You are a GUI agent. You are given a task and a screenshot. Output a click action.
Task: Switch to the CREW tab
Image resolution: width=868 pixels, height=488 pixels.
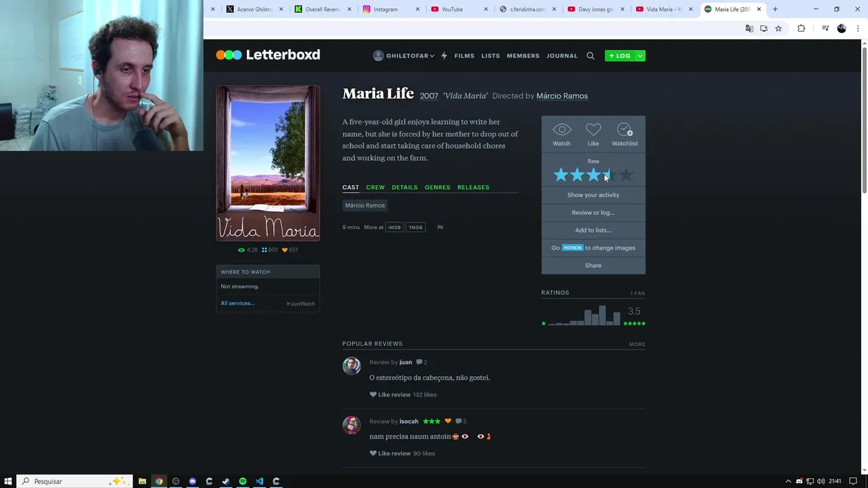point(375,187)
